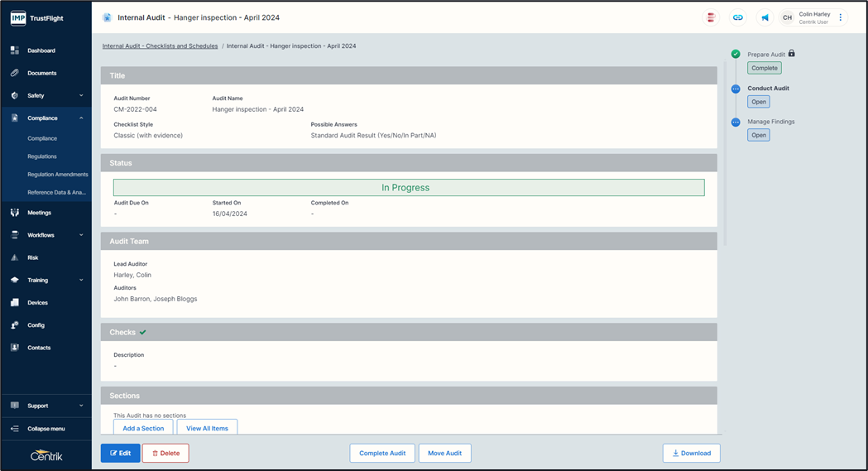Screen dimensions: 868x471
Task: Expand the Training menu chevron
Action: 81,280
